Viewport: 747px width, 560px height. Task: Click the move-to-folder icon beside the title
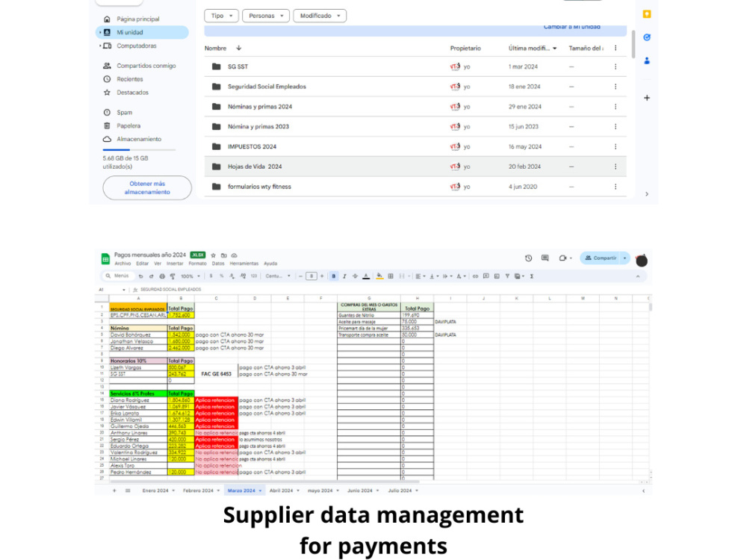(x=223, y=255)
